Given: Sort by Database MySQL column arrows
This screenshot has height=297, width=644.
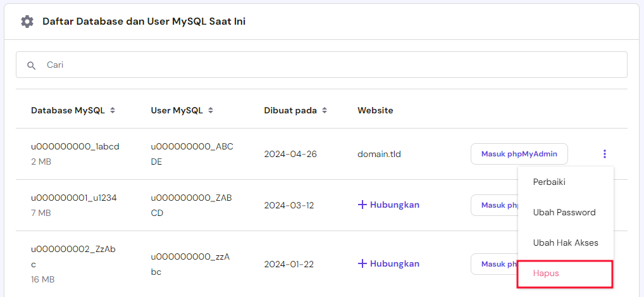Looking at the screenshot, I should 113,110.
